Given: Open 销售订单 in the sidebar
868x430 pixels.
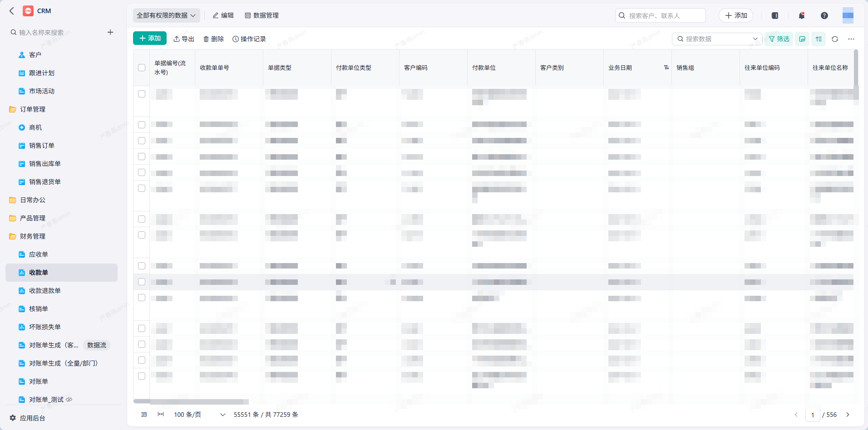Looking at the screenshot, I should coord(41,146).
